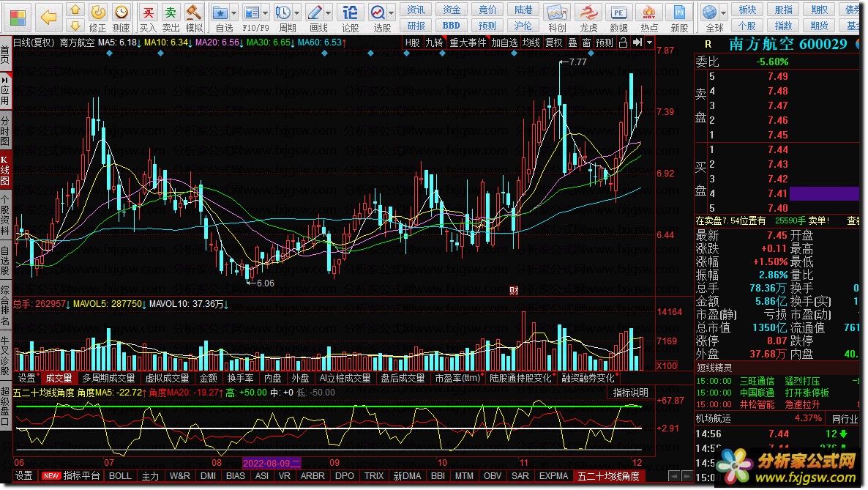The image size is (868, 490).
Task: Click 加自选 to add to watchlist
Action: click(x=504, y=42)
